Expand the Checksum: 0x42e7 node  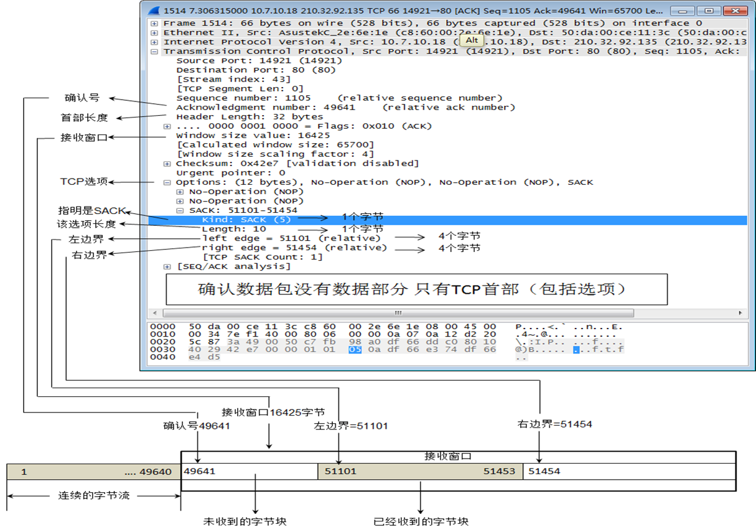click(x=167, y=164)
